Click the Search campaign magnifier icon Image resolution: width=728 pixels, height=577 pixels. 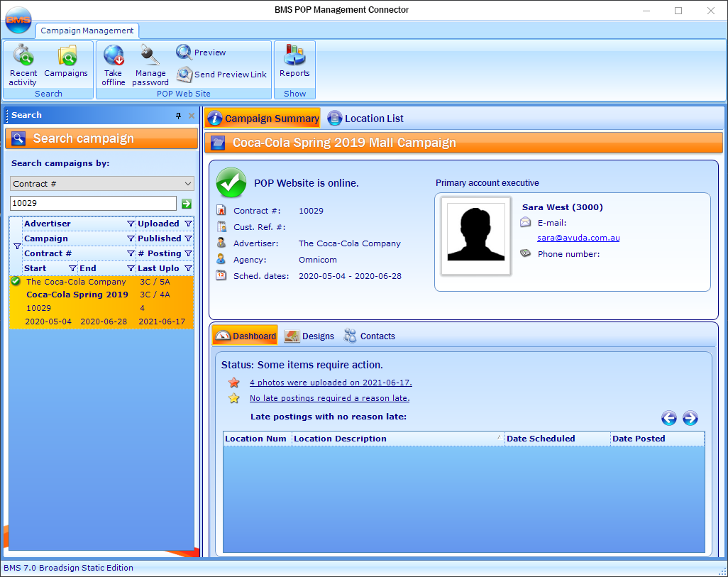coord(18,138)
